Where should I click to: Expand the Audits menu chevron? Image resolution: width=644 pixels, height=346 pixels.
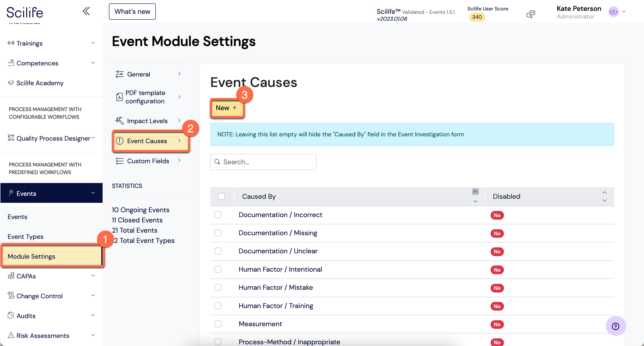coord(93,315)
